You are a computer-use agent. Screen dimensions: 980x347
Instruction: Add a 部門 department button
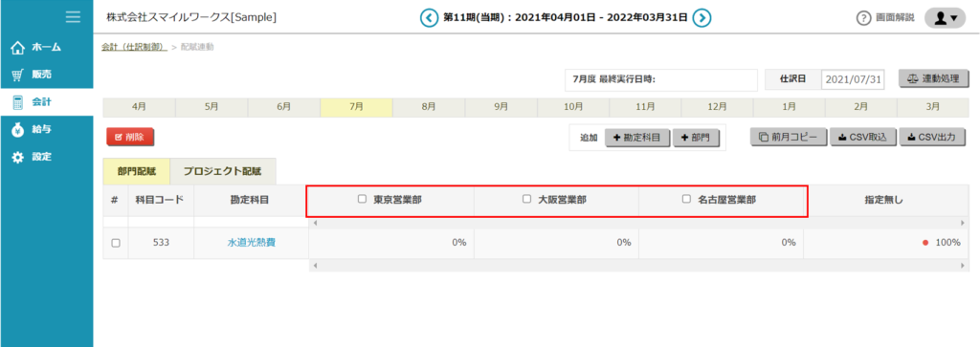(696, 138)
